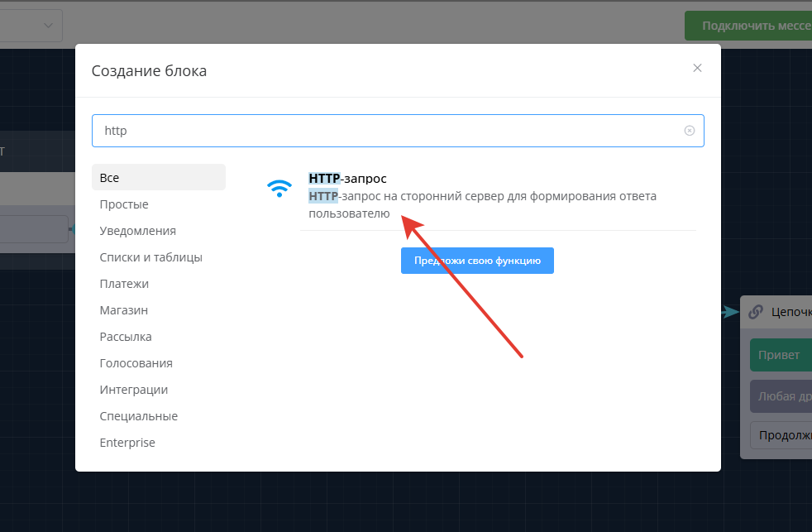Click the Предложи свою функцию button
812x532 pixels.
pyautogui.click(x=477, y=261)
